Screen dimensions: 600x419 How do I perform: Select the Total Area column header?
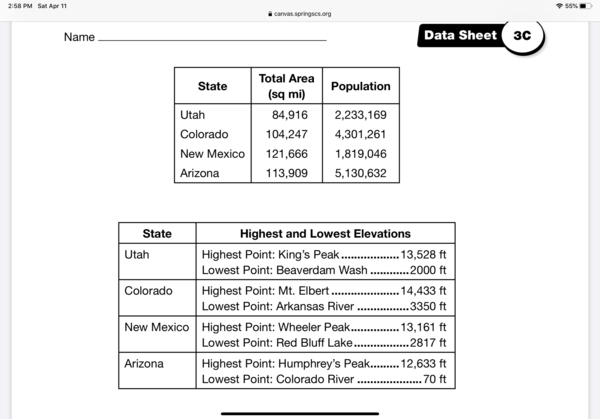[286, 86]
